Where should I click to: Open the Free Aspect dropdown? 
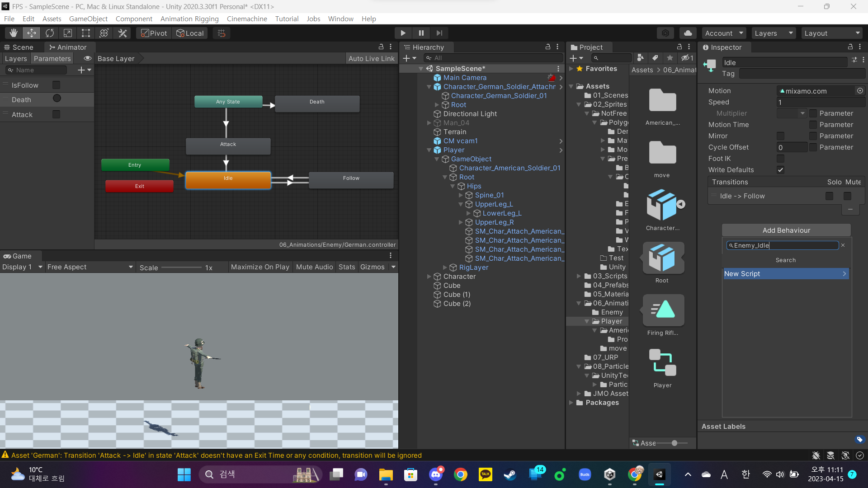(90, 267)
